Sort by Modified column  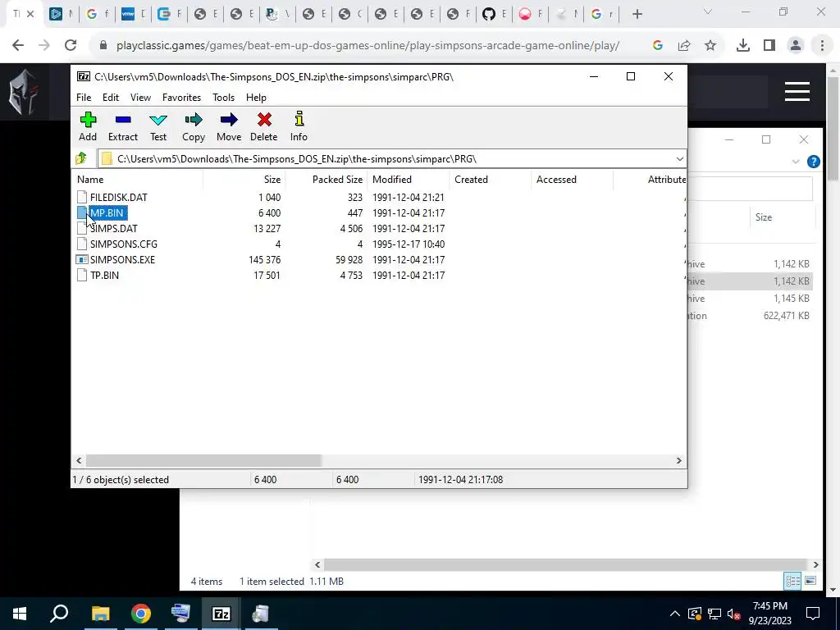pyautogui.click(x=409, y=180)
